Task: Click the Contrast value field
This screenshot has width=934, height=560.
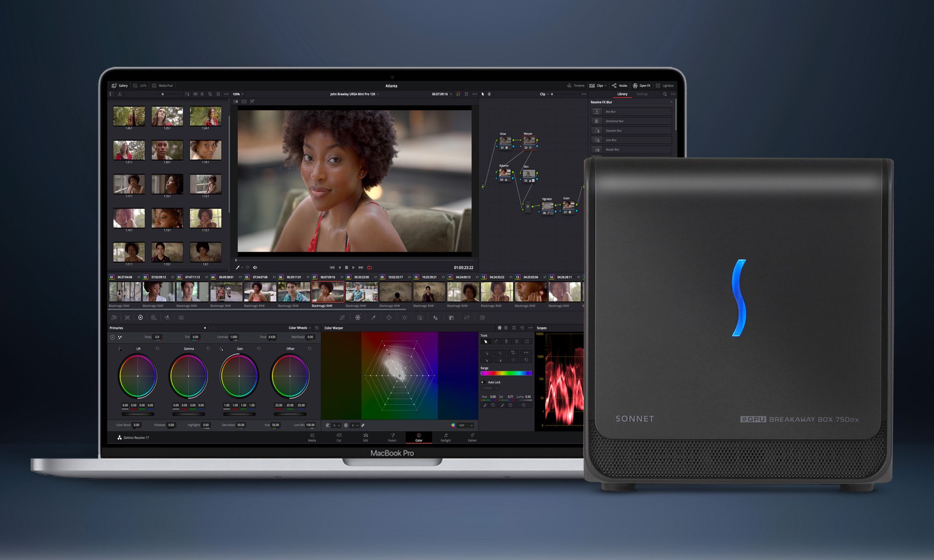Action: point(234,337)
